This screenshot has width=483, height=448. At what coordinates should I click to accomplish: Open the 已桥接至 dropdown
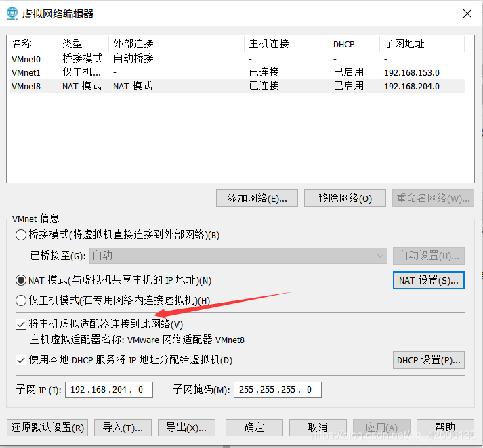coord(238,256)
